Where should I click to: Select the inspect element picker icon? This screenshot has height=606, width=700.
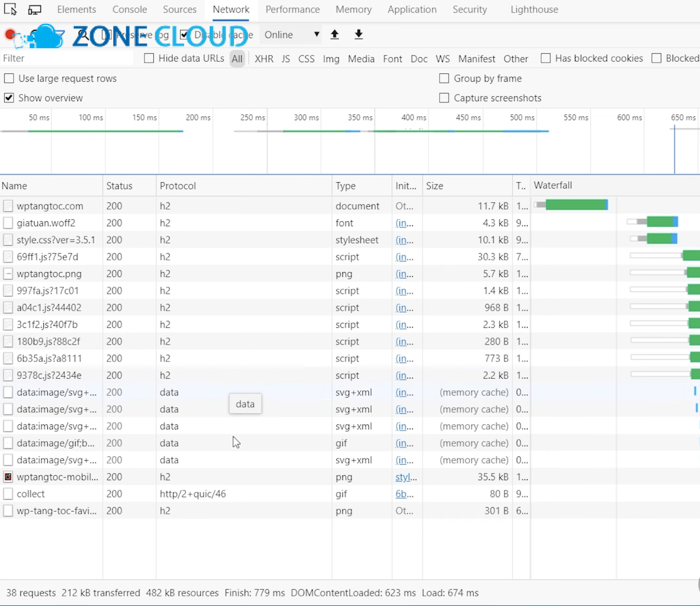(x=10, y=9)
